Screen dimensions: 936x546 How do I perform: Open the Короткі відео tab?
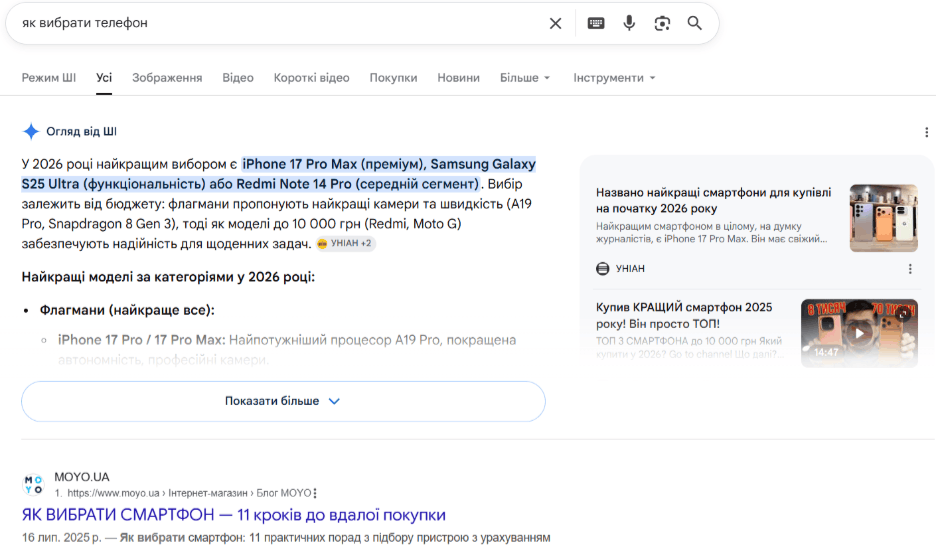pyautogui.click(x=312, y=78)
